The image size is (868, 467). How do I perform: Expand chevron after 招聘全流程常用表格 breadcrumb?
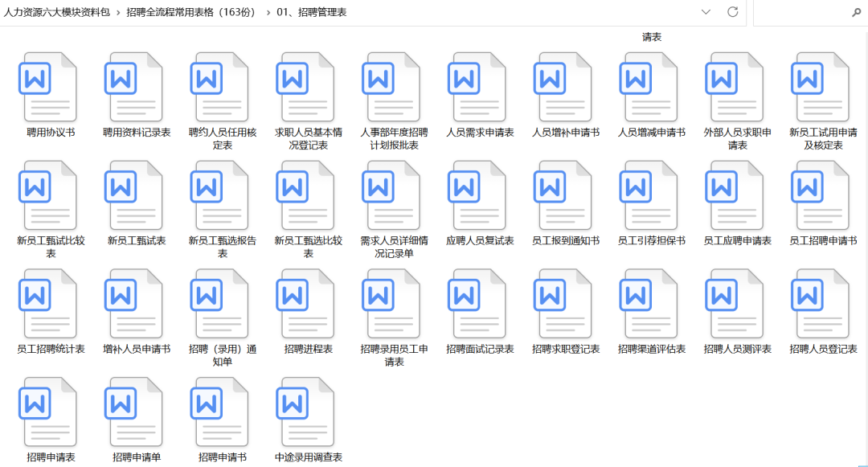click(x=268, y=12)
